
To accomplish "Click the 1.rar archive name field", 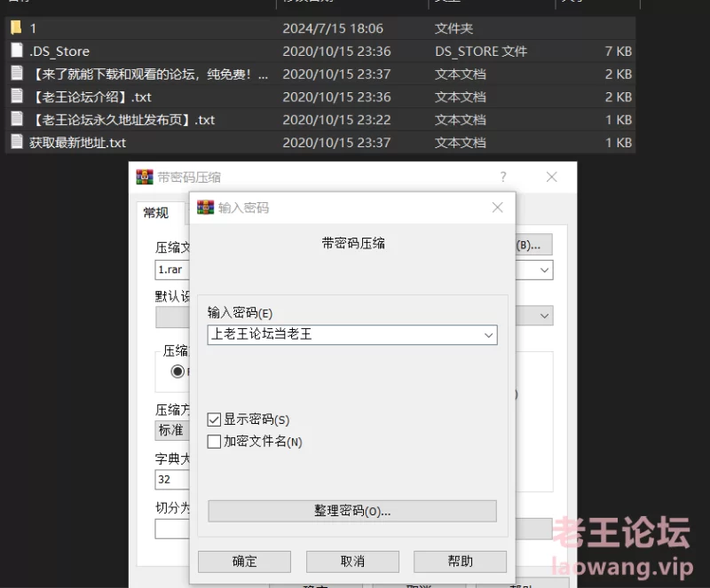I will point(172,270).
